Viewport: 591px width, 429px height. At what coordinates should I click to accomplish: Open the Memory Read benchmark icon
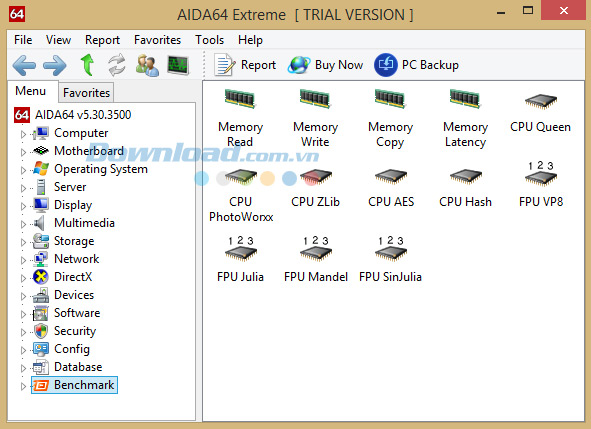click(240, 99)
